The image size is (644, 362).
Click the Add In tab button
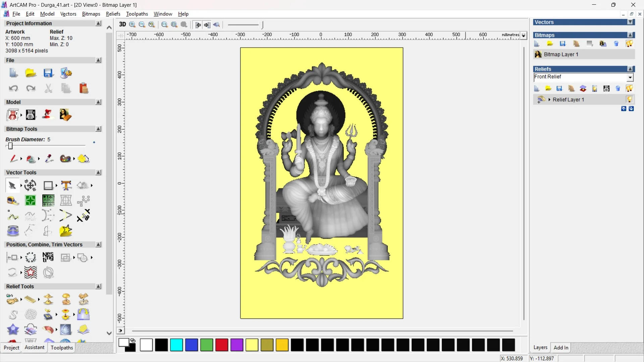tap(561, 348)
